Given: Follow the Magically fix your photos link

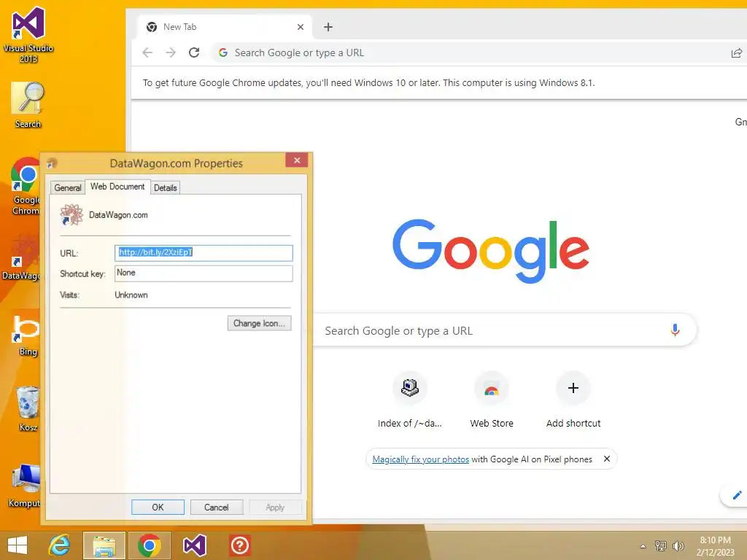Looking at the screenshot, I should pos(421,459).
